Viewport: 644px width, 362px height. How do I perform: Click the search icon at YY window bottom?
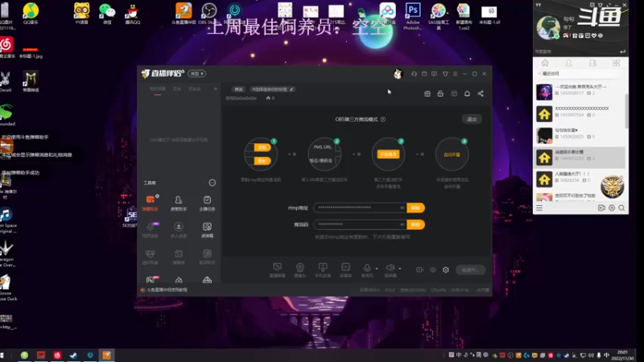tap(621, 208)
